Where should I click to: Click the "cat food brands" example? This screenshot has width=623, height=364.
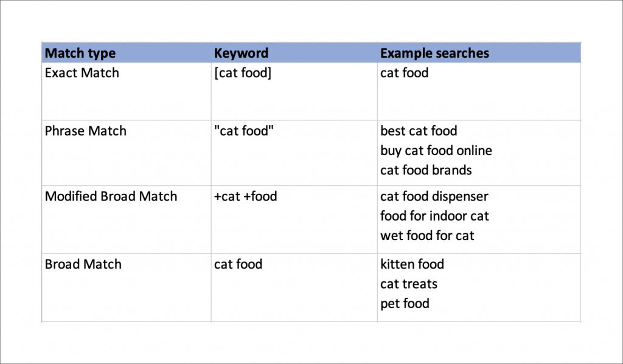click(426, 170)
